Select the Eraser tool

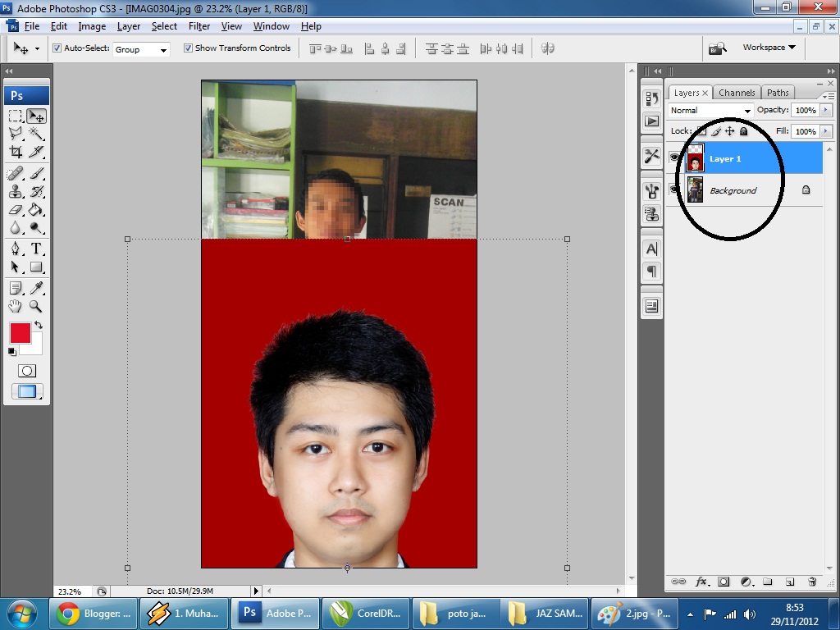(16, 209)
